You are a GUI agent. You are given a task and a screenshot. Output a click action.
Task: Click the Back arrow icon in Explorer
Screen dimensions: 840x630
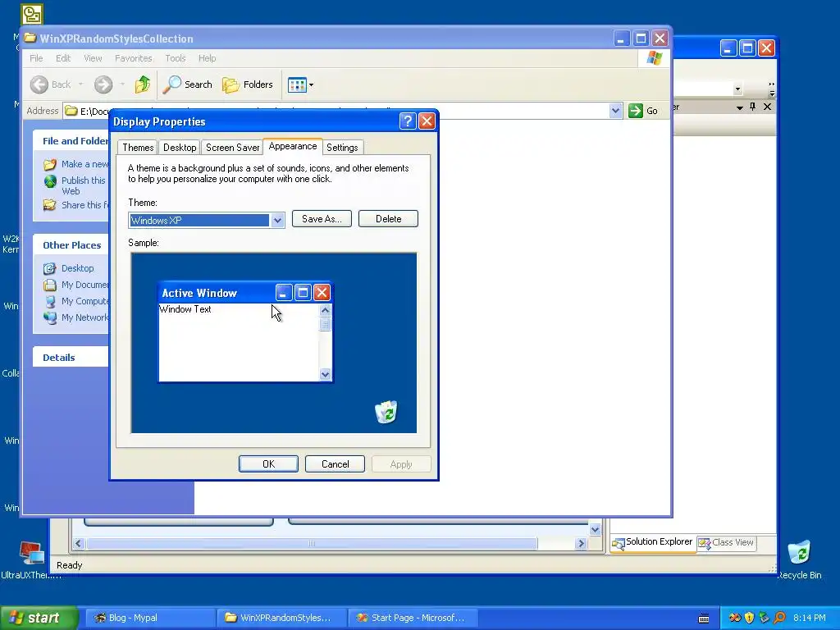click(x=39, y=84)
